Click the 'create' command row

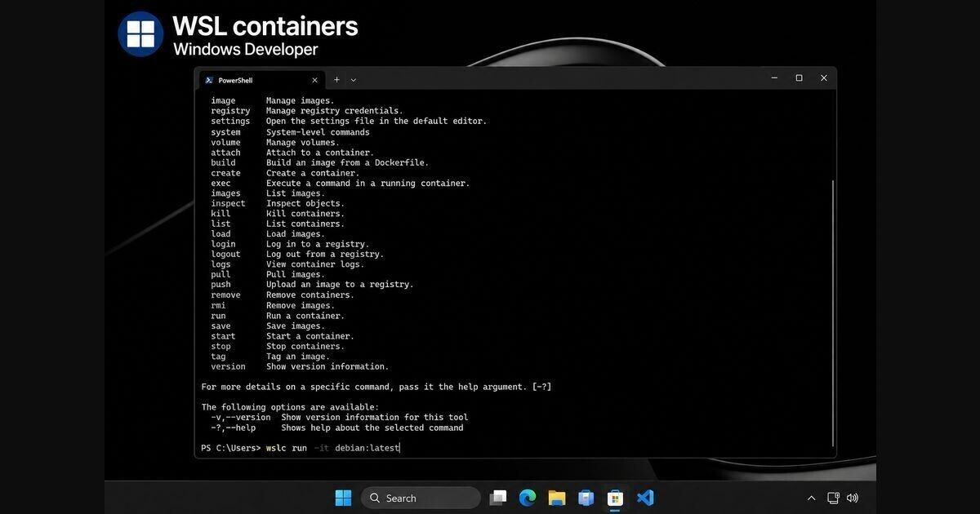click(285, 173)
